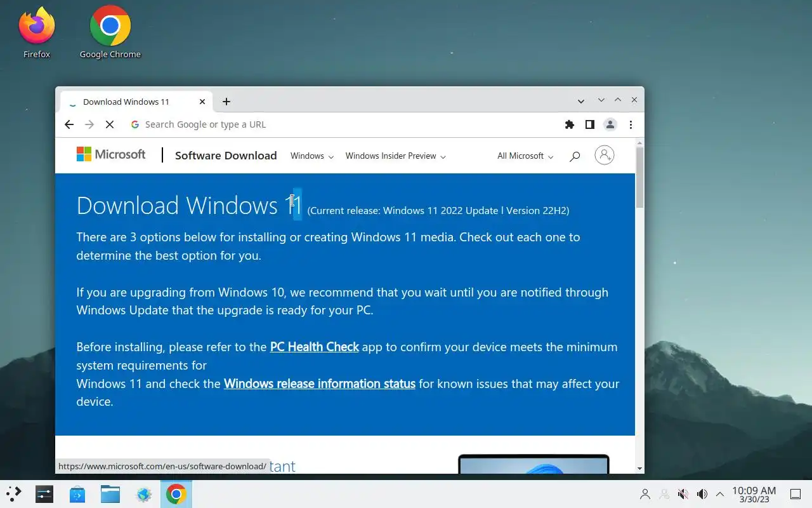Stop loading the current page

[x=110, y=124]
